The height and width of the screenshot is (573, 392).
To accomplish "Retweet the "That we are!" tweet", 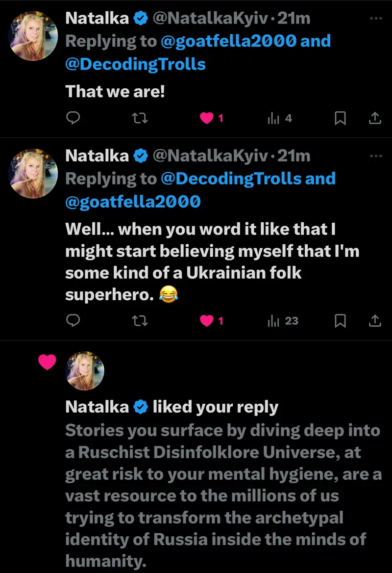I will click(140, 118).
